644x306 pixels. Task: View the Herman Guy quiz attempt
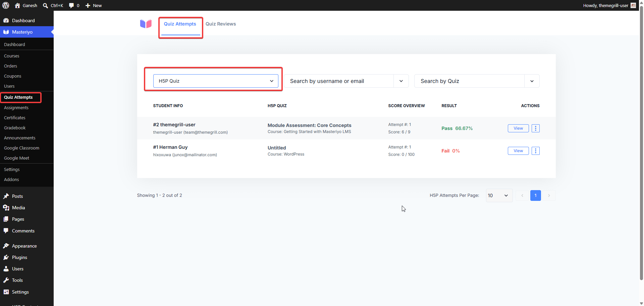(x=518, y=151)
